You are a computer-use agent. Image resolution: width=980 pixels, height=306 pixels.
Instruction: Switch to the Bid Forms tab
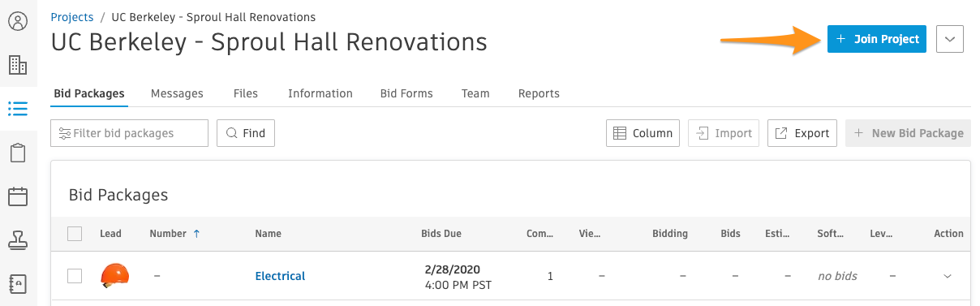(406, 93)
